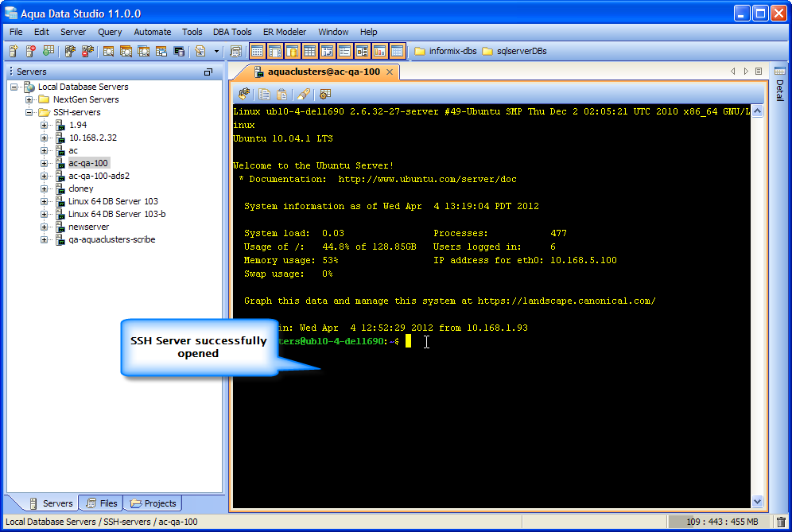792x532 pixels.
Task: Open terminal settings gear-grid icon
Action: tap(325, 94)
